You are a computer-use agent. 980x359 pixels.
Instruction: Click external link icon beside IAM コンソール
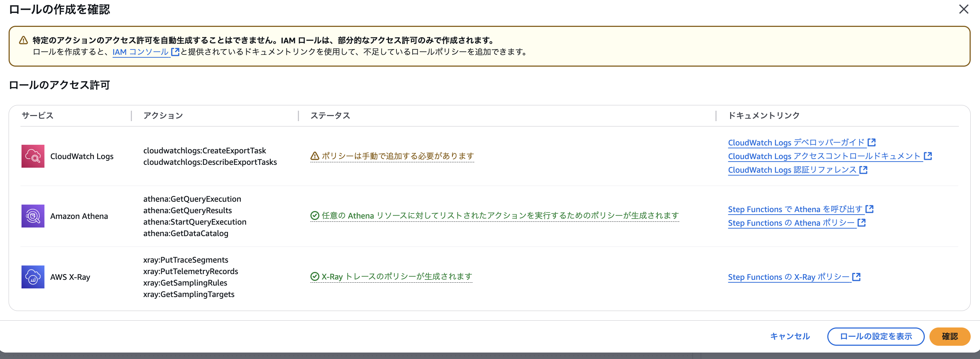175,52
